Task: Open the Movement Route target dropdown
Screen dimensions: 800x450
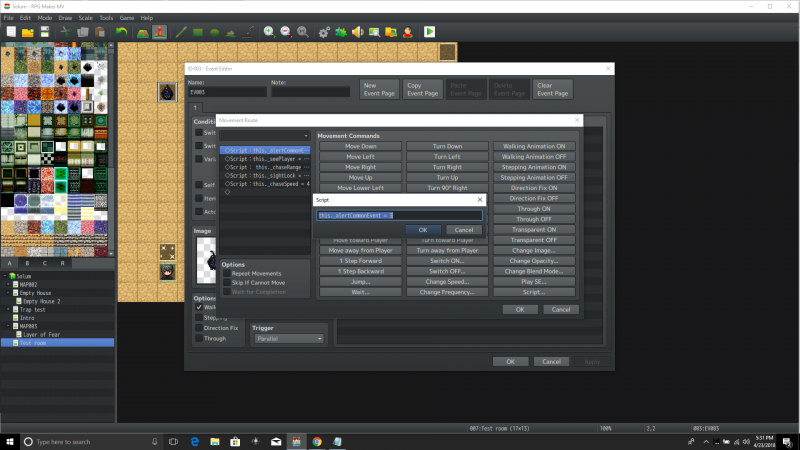Action: (264, 135)
